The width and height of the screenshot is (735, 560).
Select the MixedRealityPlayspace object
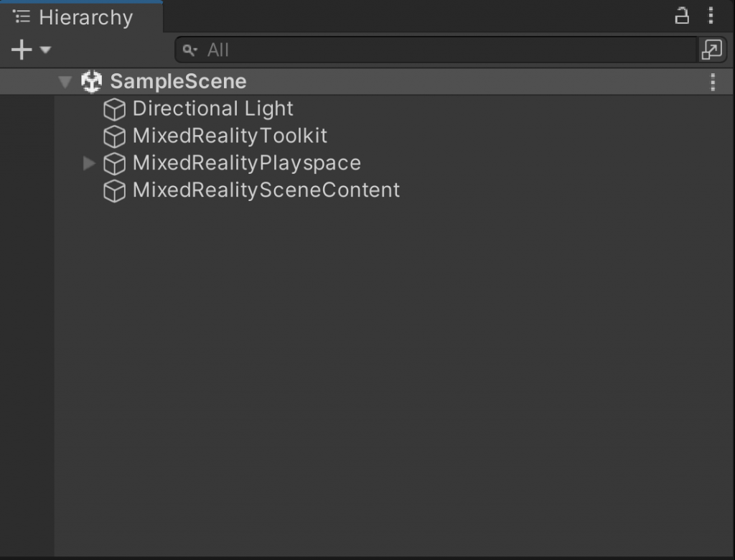click(247, 163)
